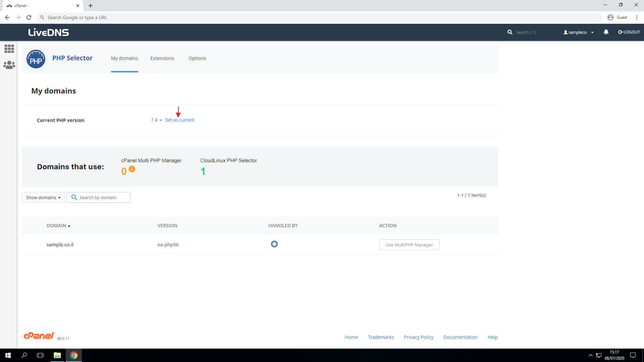Open the Help footer link

pos(492,337)
